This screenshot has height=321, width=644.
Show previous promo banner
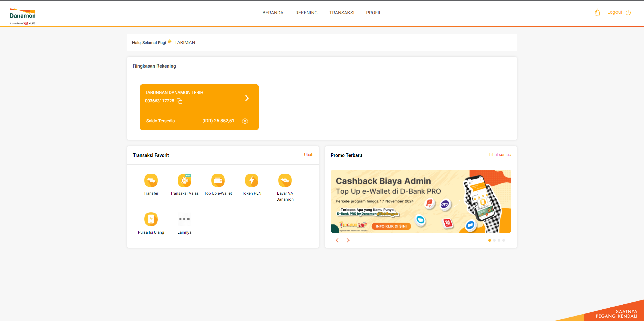(337, 240)
